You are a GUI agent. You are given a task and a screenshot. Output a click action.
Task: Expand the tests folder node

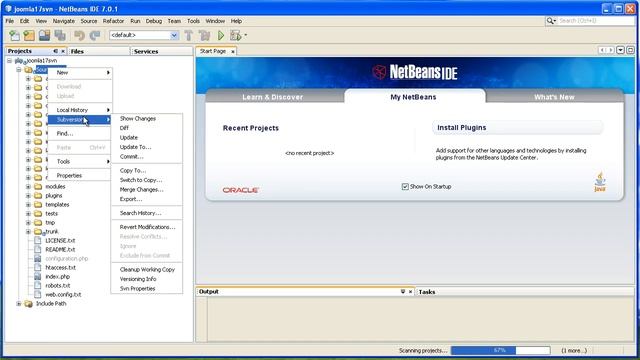pos(28,213)
